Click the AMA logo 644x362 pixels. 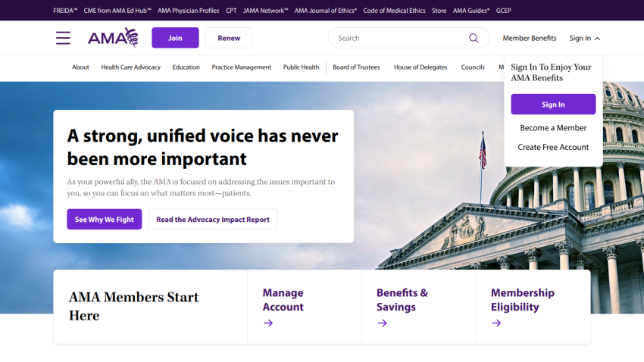tap(113, 38)
